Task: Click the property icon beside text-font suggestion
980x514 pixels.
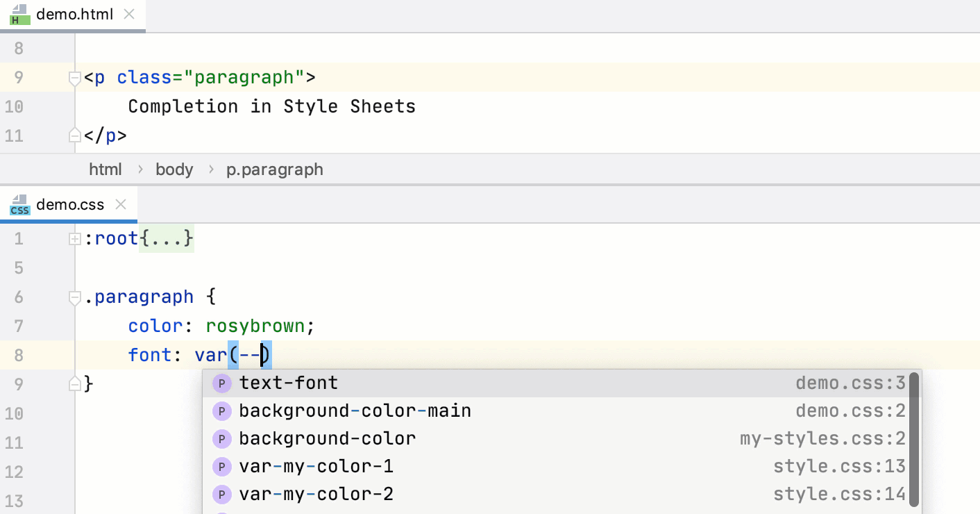Action: pos(221,383)
